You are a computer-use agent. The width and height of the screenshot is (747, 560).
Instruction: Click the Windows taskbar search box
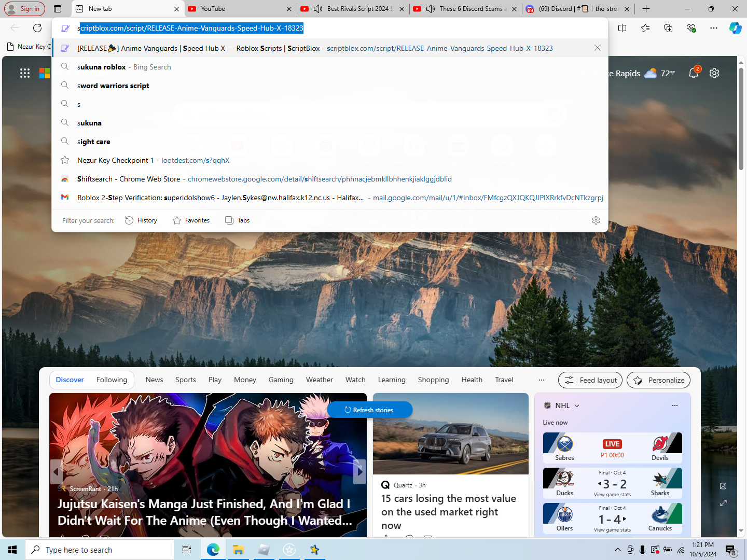(100, 550)
